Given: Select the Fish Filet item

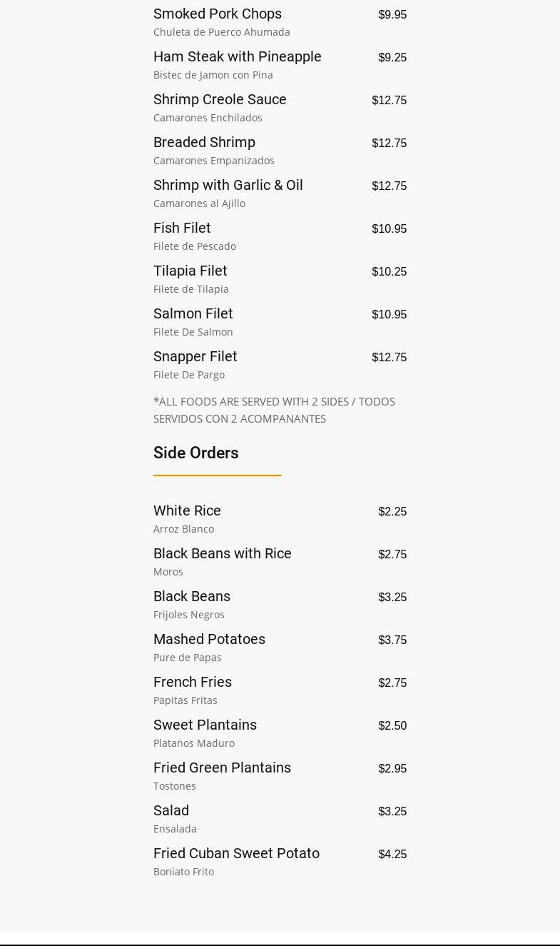Looking at the screenshot, I should [182, 228].
